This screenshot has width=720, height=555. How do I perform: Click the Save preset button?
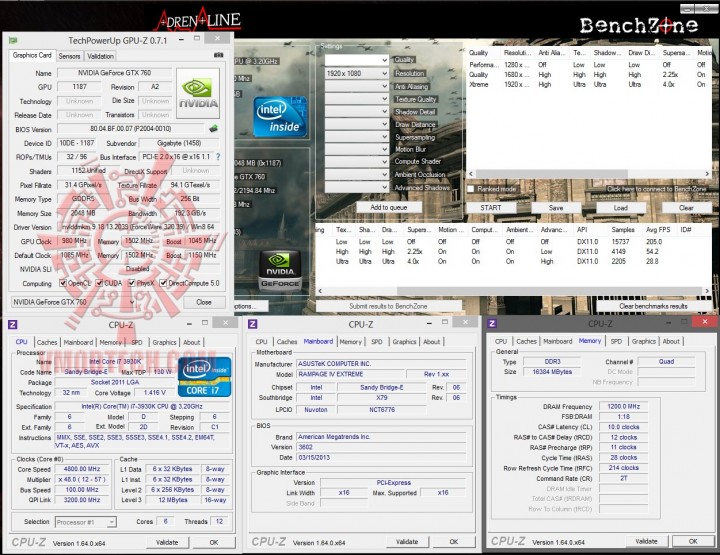[556, 208]
